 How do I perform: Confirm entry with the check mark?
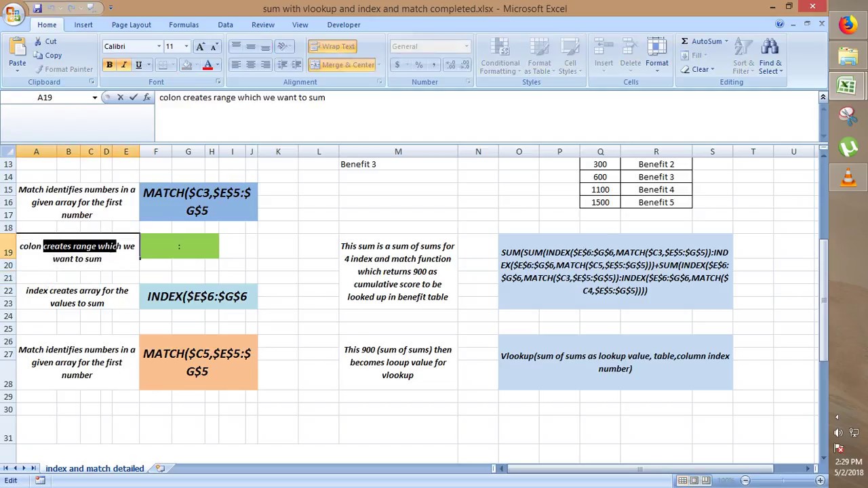(x=133, y=98)
